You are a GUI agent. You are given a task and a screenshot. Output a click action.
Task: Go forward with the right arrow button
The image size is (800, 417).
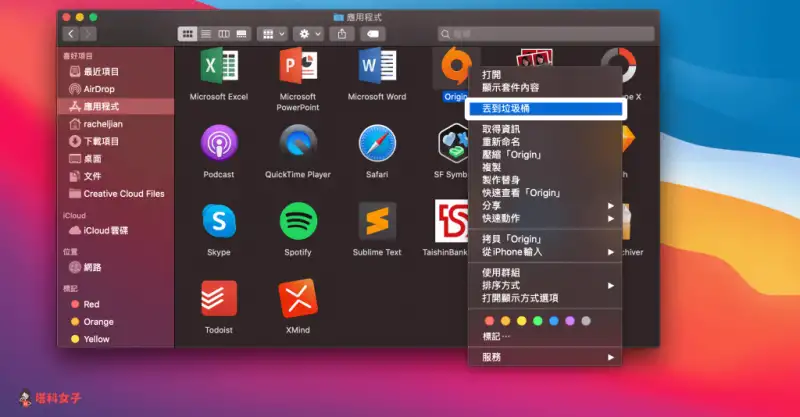88,34
